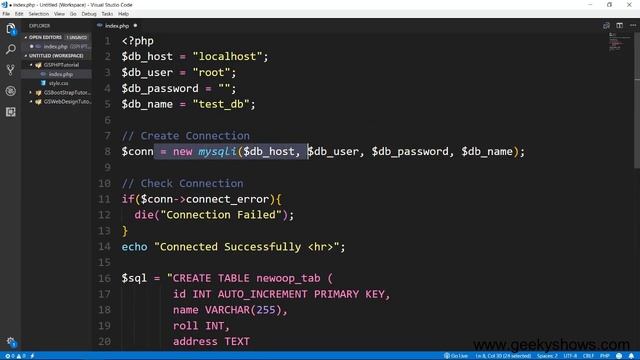Click CREATE TABLE newoop_tab on line 16
The width and height of the screenshot is (640, 360).
[x=246, y=278]
